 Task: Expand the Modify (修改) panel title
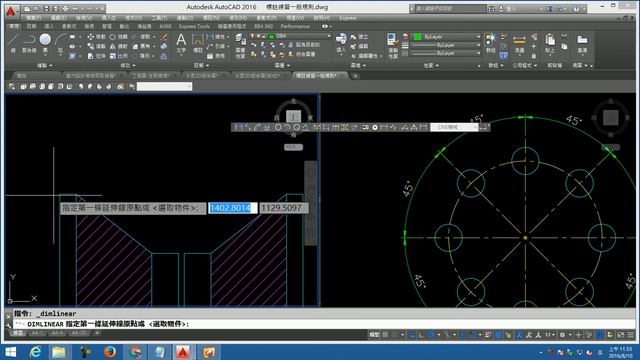point(128,65)
